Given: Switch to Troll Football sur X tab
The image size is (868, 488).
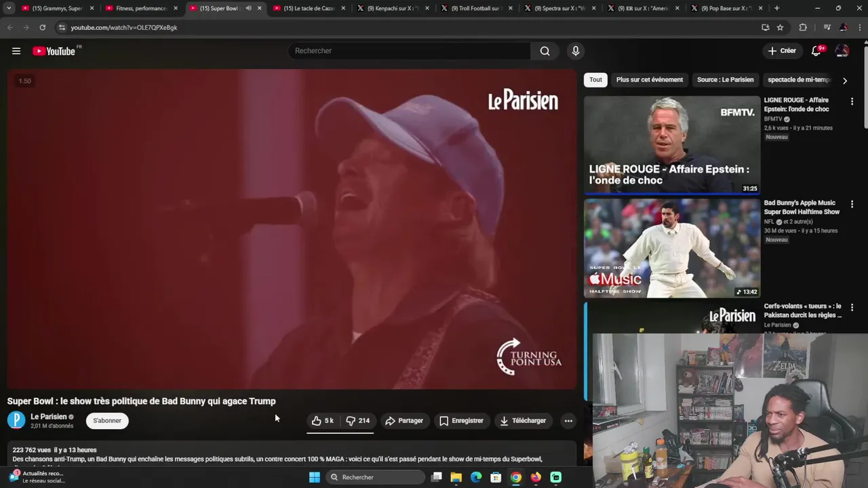Looking at the screenshot, I should click(477, 8).
